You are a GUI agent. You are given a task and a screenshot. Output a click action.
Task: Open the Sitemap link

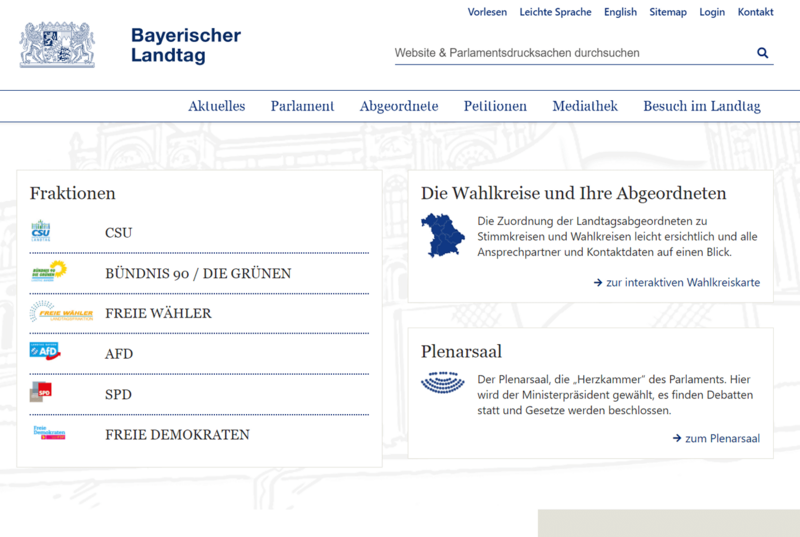(x=668, y=12)
